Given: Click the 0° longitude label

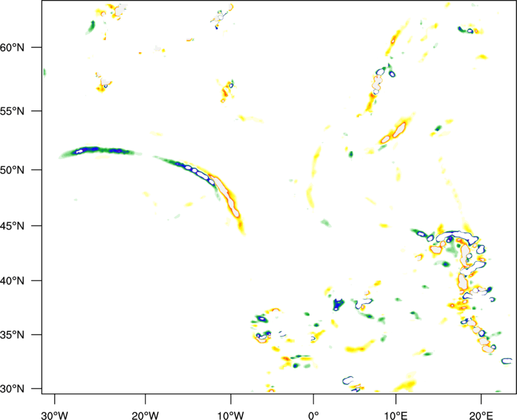Looking at the screenshot, I should point(313,415).
